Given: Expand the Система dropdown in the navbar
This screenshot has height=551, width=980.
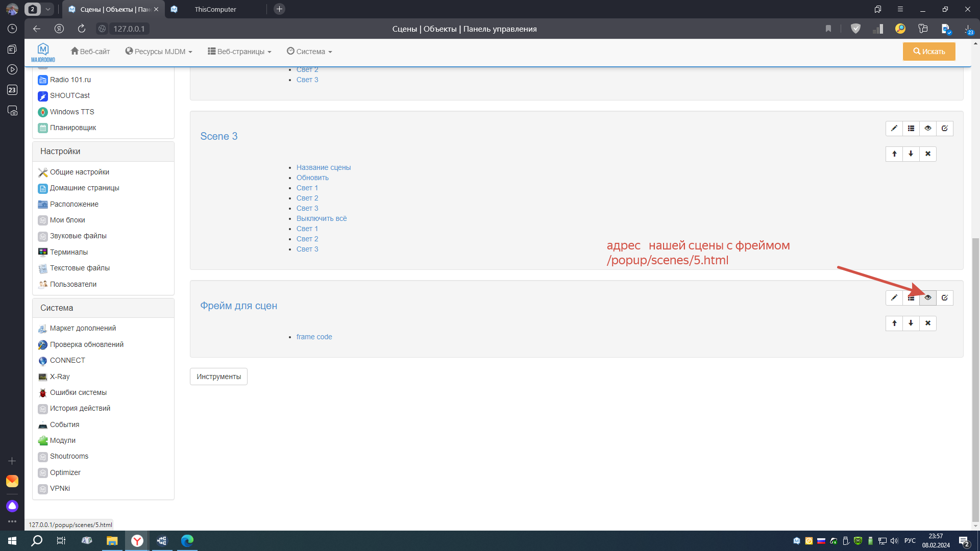Looking at the screenshot, I should point(309,52).
